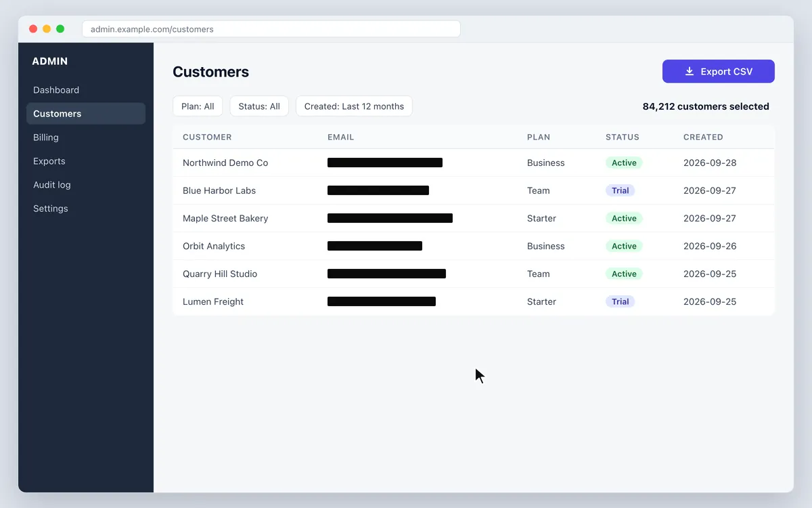Click the Starter plan cell for Lumen Freight
Viewport: 812px width, 508px height.
coord(541,301)
